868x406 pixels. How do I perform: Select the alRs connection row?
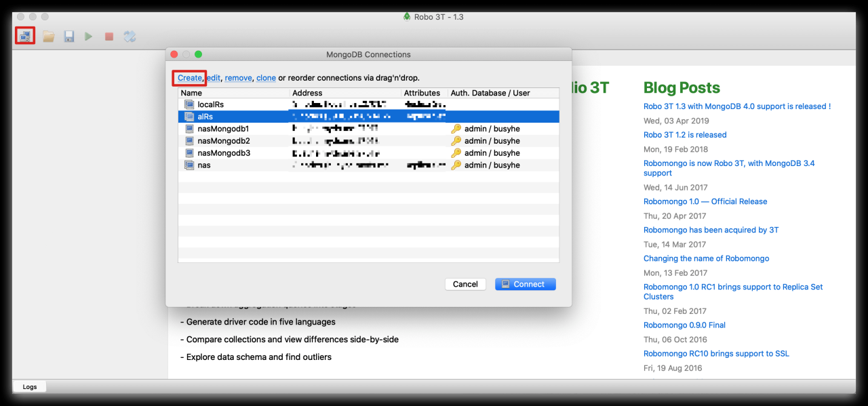point(368,117)
